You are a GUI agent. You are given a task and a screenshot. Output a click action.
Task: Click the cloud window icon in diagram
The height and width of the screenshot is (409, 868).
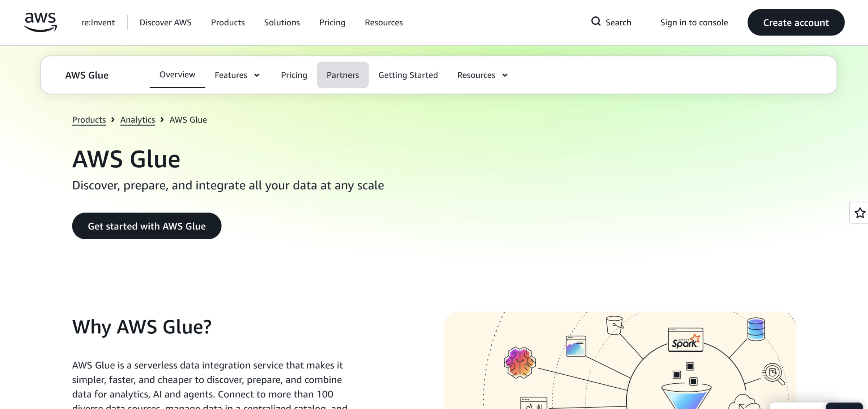click(x=576, y=346)
